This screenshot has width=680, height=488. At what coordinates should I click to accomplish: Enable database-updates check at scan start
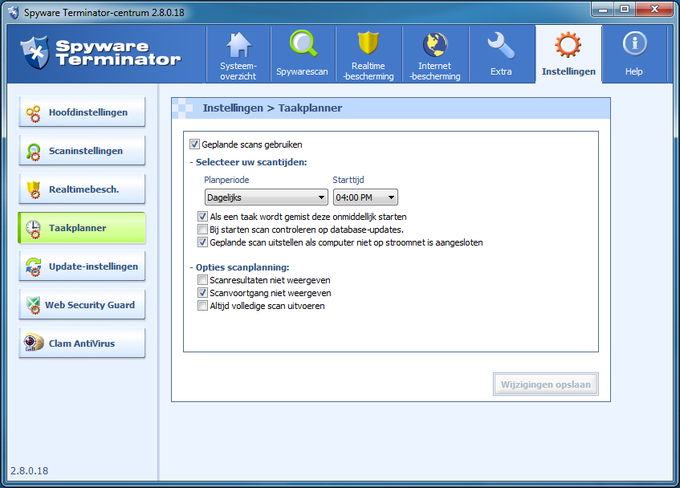point(203,229)
